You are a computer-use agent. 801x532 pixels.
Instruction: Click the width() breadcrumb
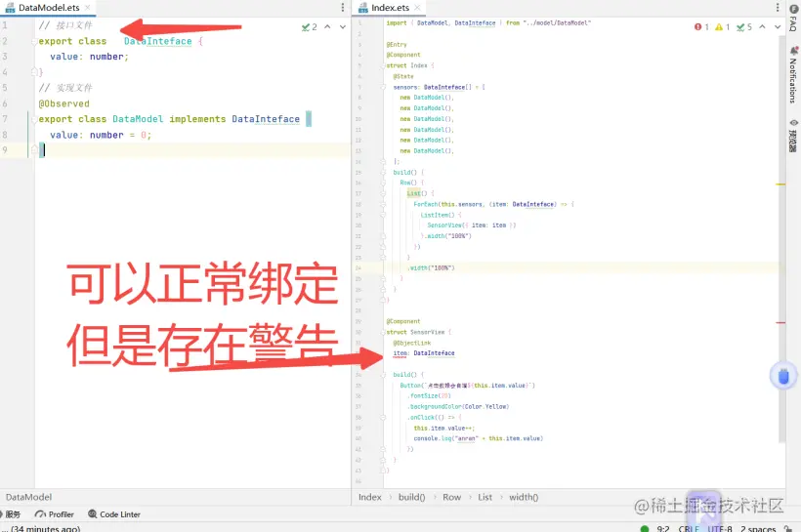click(x=524, y=497)
